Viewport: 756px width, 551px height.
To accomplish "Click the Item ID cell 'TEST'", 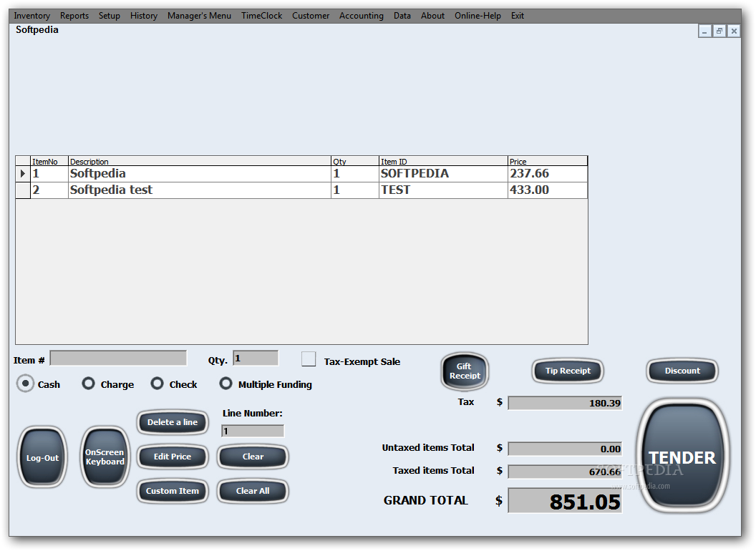I will point(444,190).
